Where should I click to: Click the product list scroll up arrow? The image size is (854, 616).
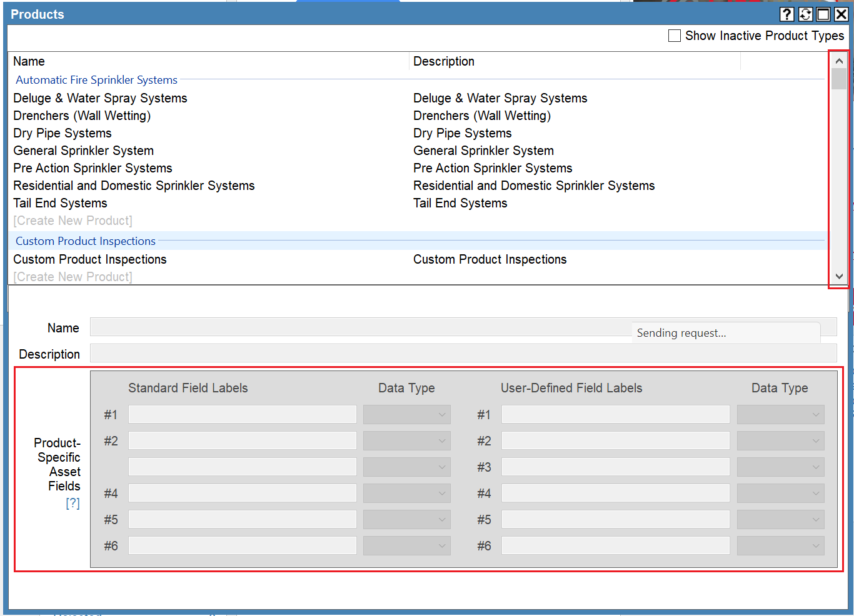[839, 61]
